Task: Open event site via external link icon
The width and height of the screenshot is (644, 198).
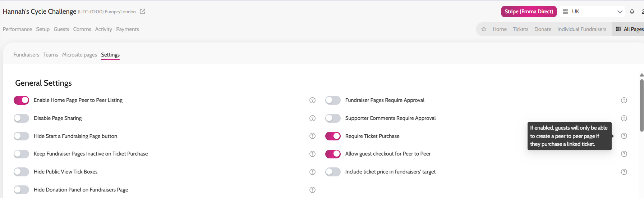Action: [142, 12]
